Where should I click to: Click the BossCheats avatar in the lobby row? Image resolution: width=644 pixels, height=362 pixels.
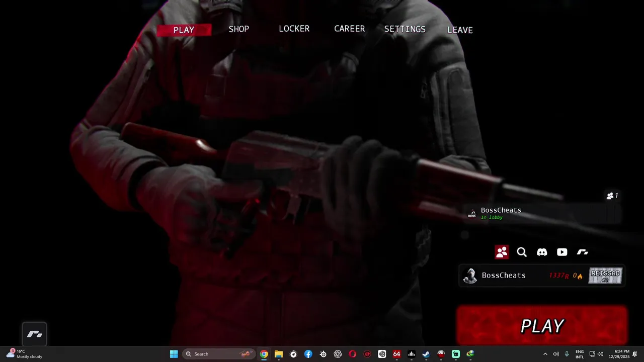coord(472,214)
